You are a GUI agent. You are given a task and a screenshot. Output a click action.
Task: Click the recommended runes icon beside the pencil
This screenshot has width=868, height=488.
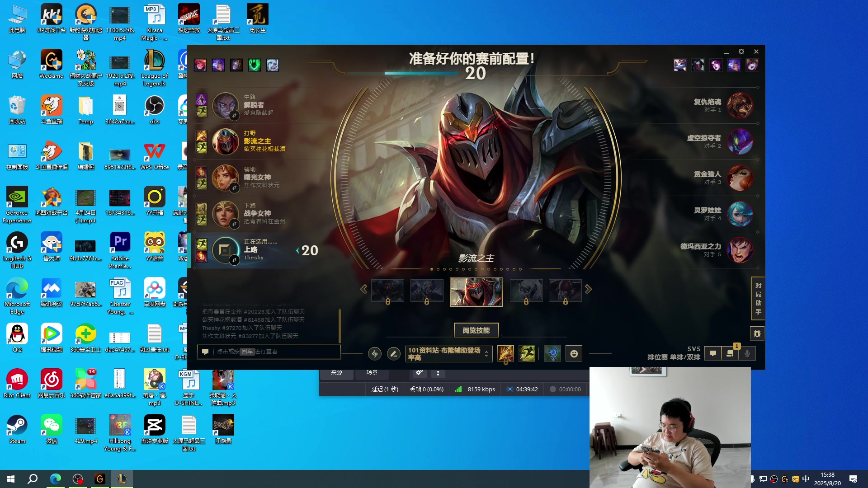coord(375,354)
